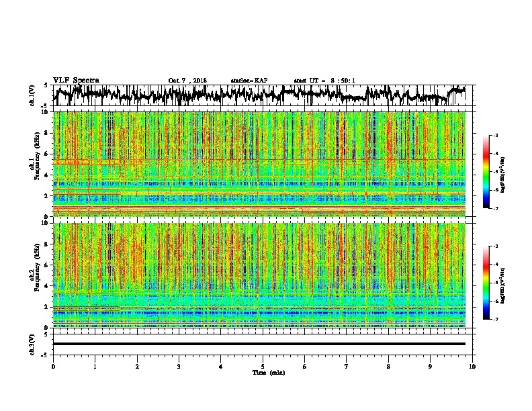Click time axis tick label '10' at bottom right
Viewport: 532px width, 411px height.
click(472, 367)
